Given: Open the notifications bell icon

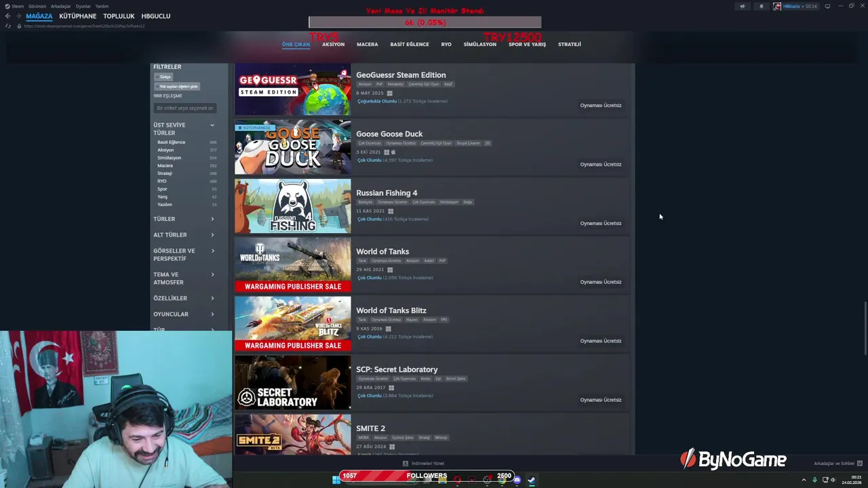Looking at the screenshot, I should [761, 6].
